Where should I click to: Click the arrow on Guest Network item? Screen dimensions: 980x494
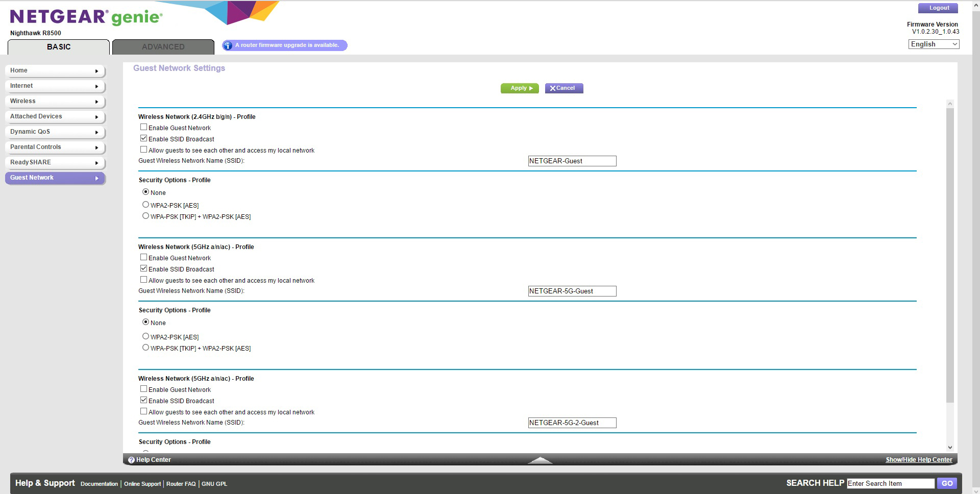click(x=96, y=178)
